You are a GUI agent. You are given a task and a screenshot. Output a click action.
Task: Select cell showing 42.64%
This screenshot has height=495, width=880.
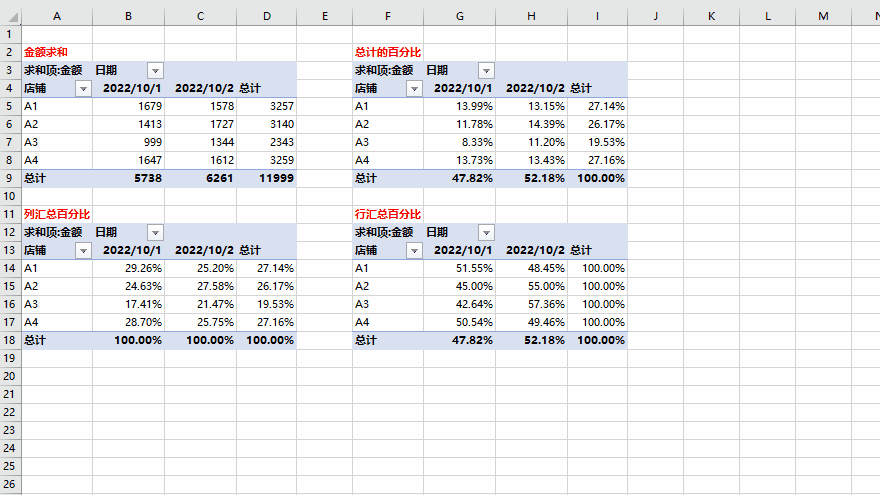(x=460, y=304)
